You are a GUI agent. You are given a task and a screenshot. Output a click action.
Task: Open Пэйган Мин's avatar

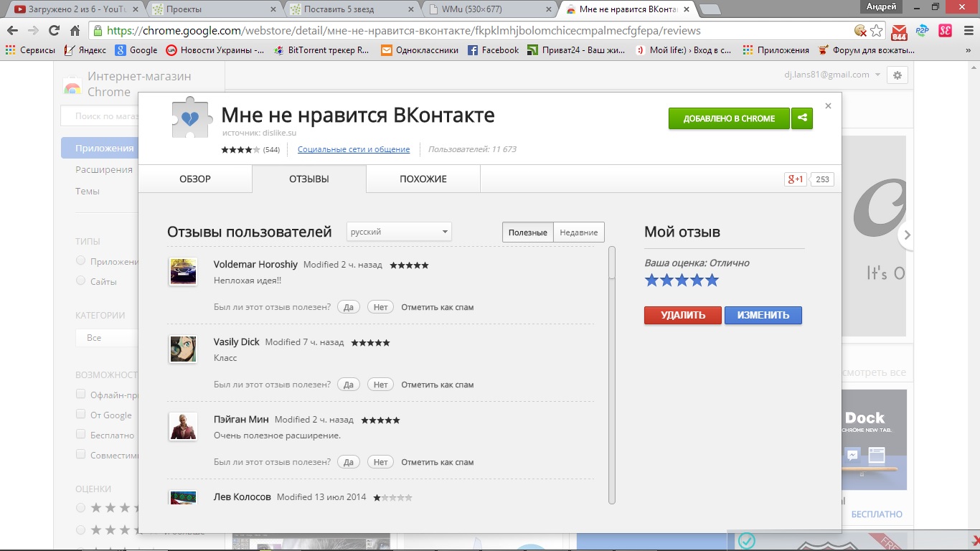tap(183, 426)
